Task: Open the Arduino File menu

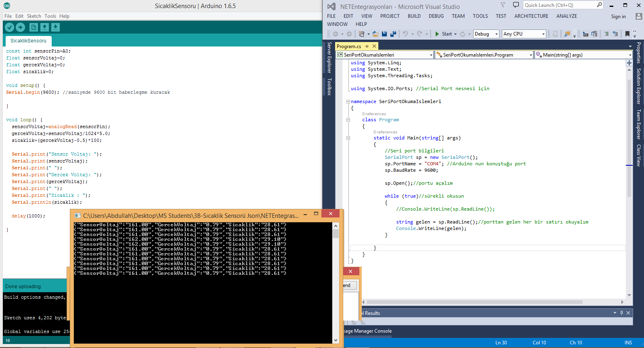Action: pyautogui.click(x=8, y=16)
